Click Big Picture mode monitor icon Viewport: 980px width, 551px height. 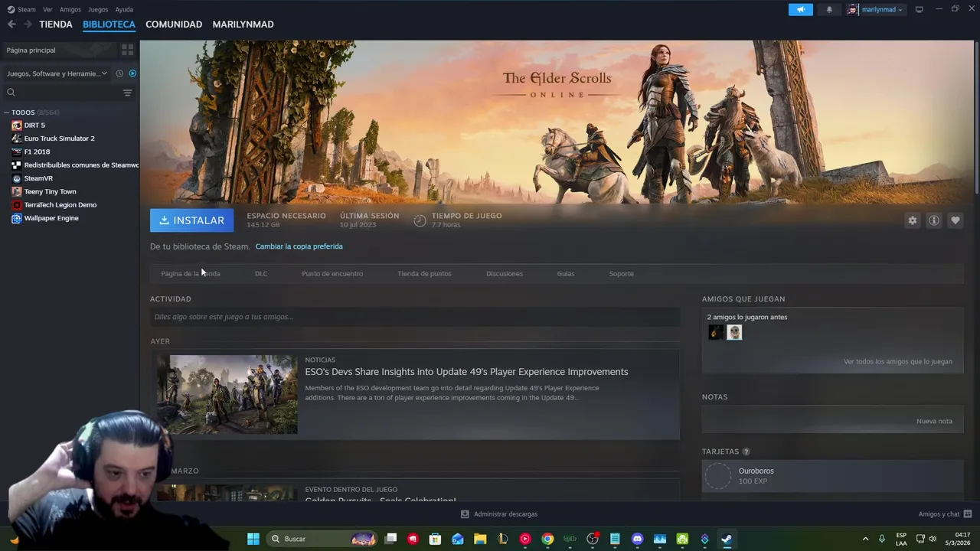pyautogui.click(x=919, y=9)
